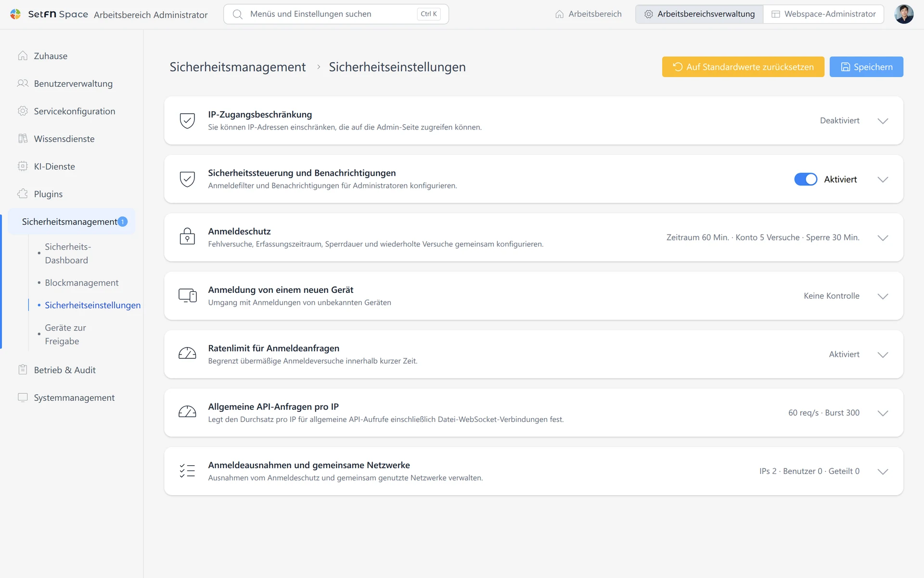Click the Speichern button

pyautogui.click(x=866, y=67)
